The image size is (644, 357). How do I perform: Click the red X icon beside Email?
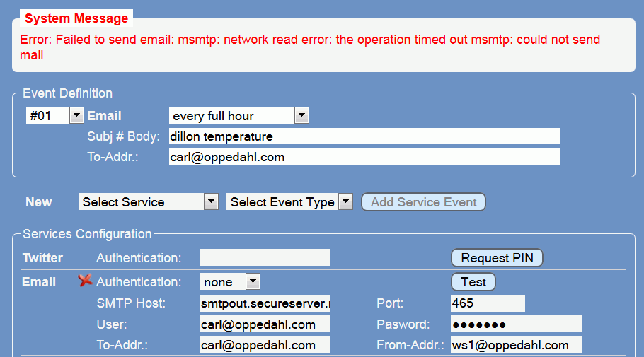[86, 281]
